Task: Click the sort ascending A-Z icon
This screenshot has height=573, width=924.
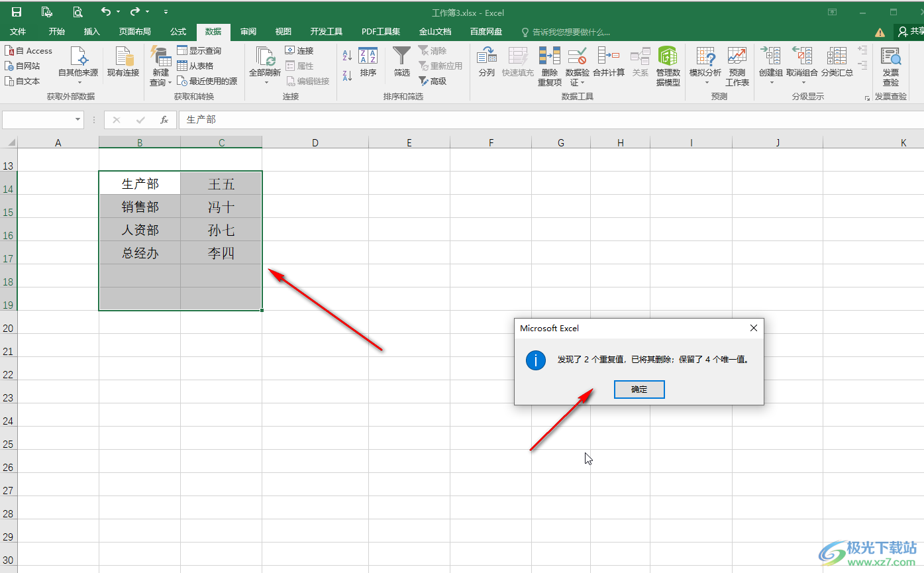Action: point(347,57)
